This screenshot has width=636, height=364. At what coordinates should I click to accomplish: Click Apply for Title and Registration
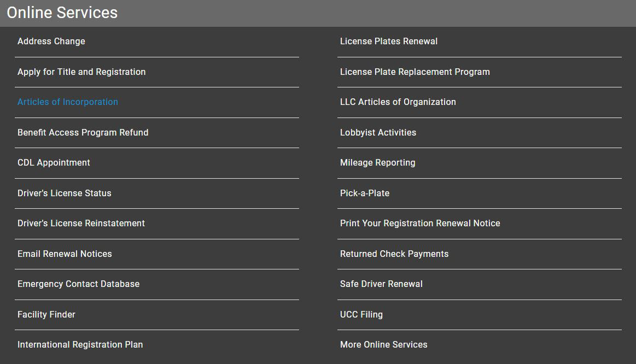[81, 72]
